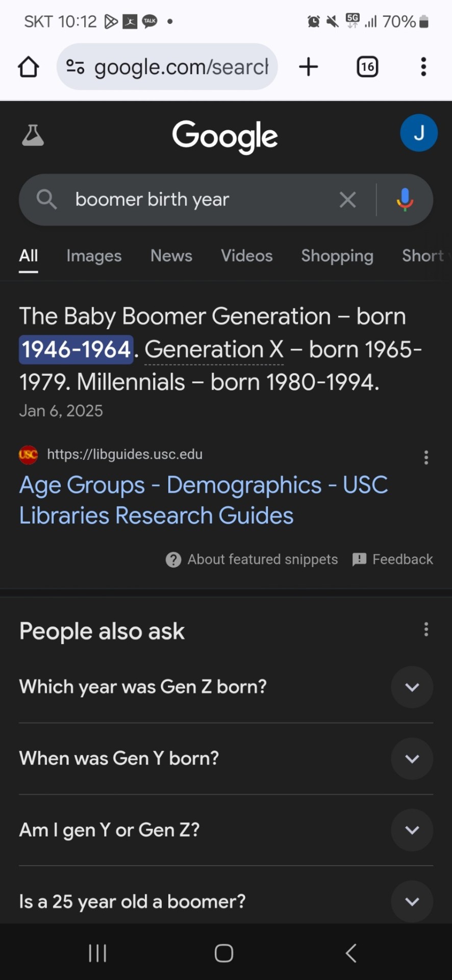Click About featured snippets

click(252, 559)
